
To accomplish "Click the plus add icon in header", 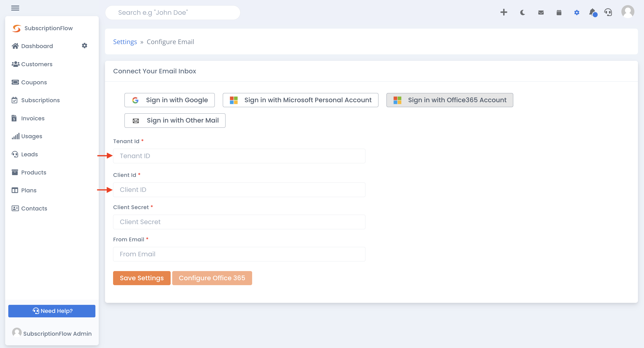I will [x=504, y=12].
